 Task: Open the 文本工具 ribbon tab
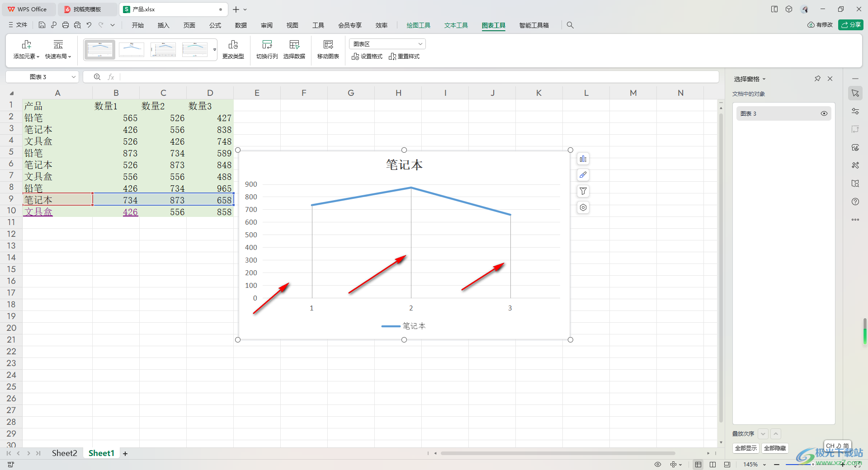456,25
